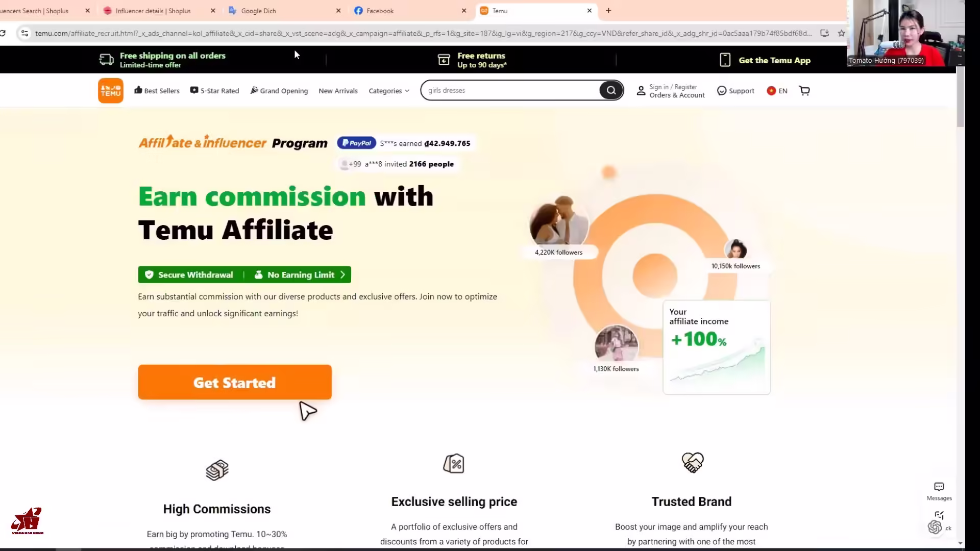Click install app icon in address bar
Screen dimensions: 980x551
(824, 33)
